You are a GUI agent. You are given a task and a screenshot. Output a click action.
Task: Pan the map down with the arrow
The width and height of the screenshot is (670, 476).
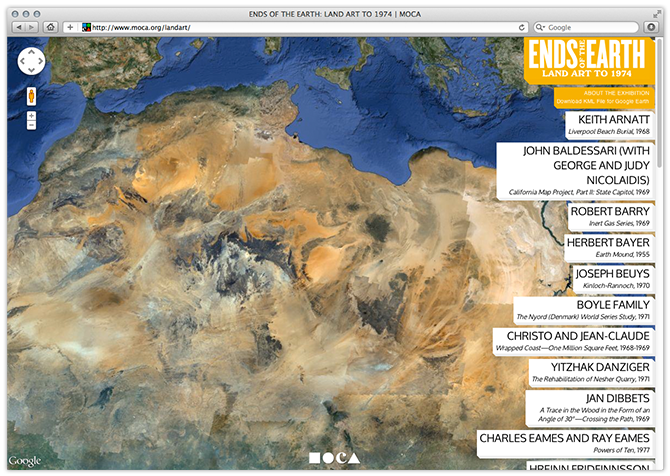(x=31, y=70)
